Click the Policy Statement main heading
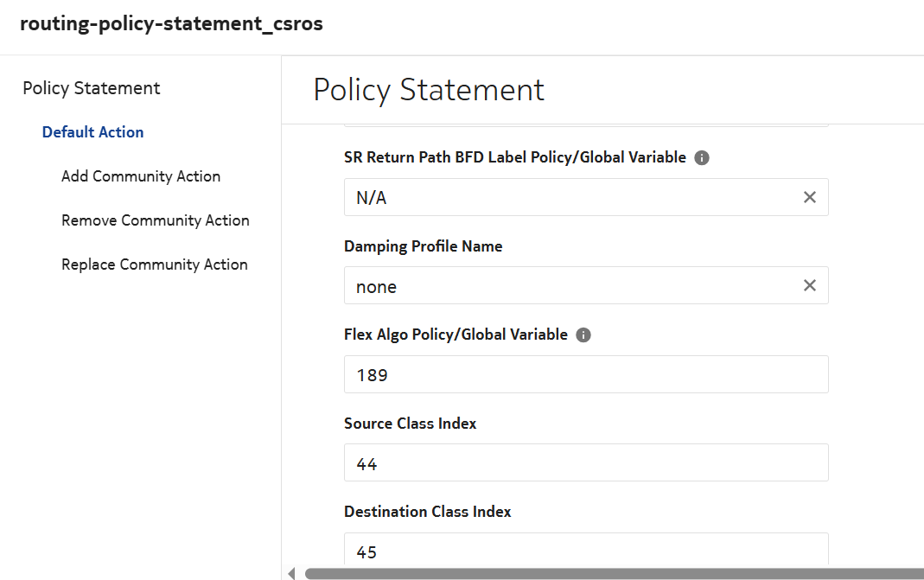The height and width of the screenshot is (580, 924). pyautogui.click(x=429, y=90)
